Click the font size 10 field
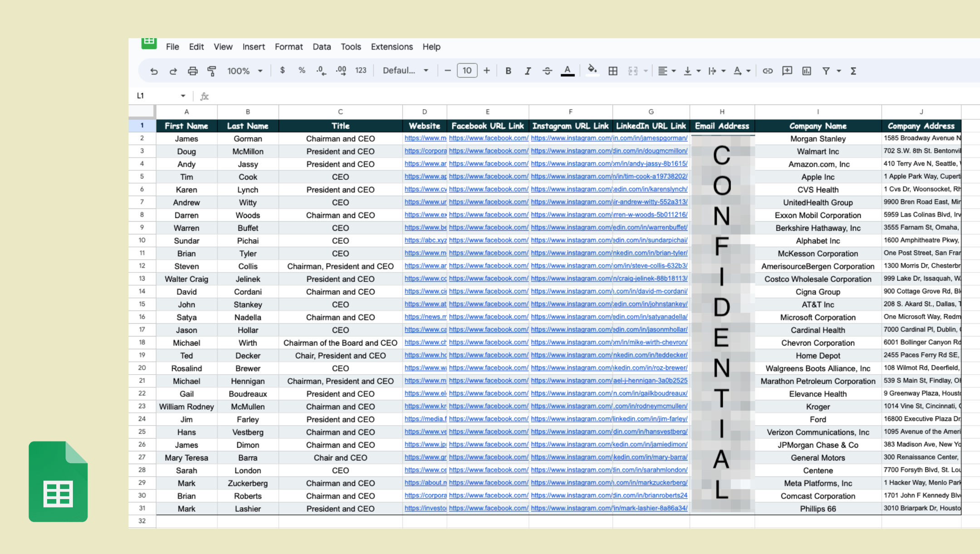Viewport: 980px width, 554px height. pyautogui.click(x=467, y=71)
